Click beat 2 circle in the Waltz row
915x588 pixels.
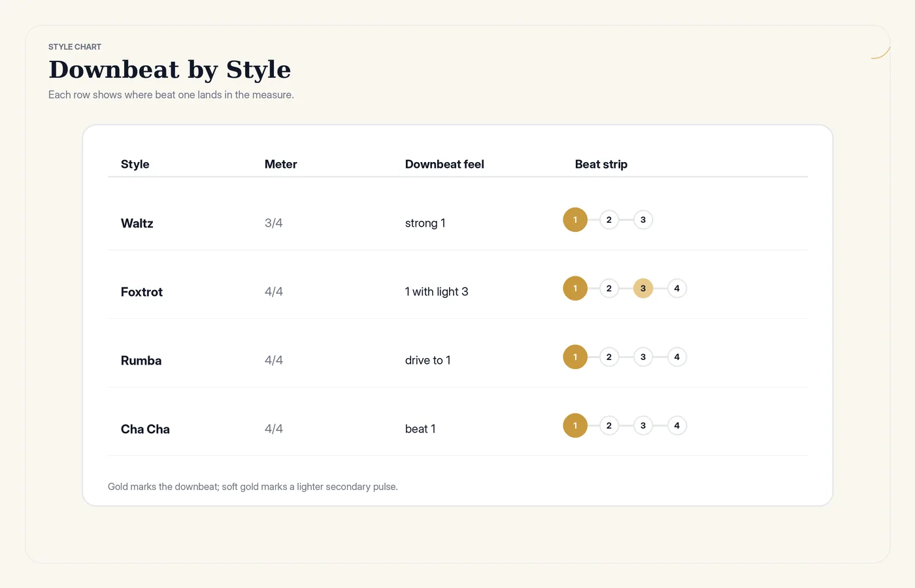point(609,220)
